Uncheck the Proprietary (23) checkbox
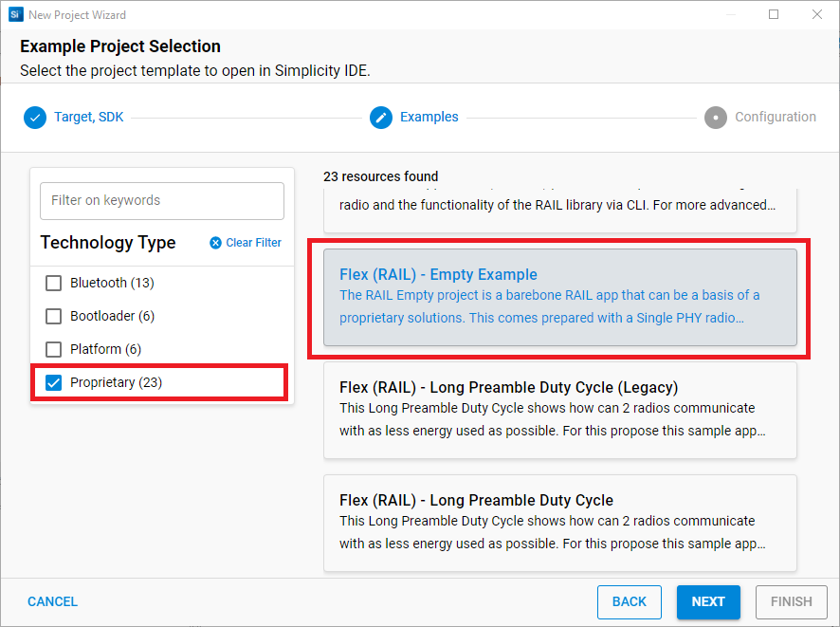 54,382
